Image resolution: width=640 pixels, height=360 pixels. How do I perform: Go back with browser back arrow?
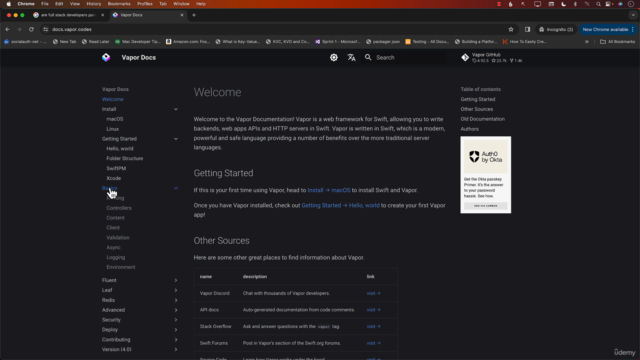click(7, 29)
